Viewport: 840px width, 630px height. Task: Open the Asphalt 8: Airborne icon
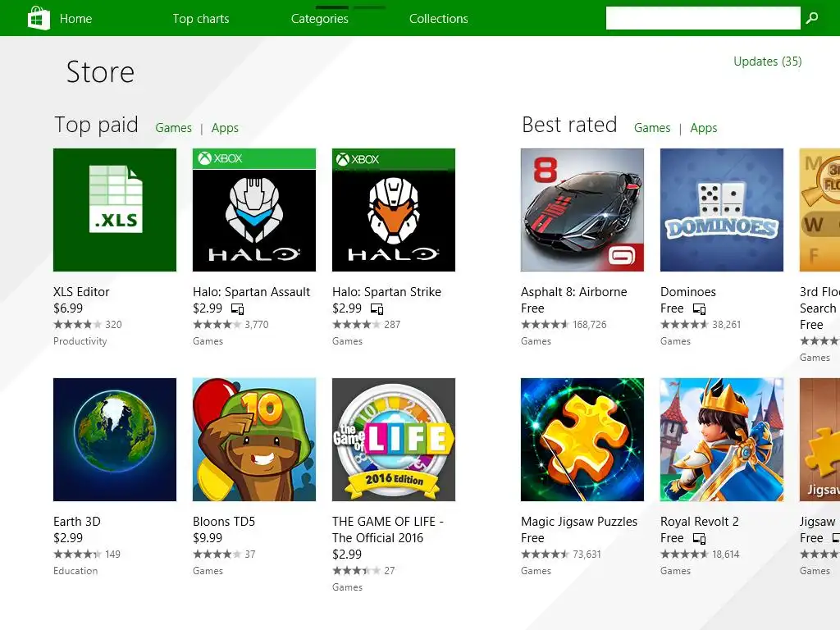(x=582, y=210)
